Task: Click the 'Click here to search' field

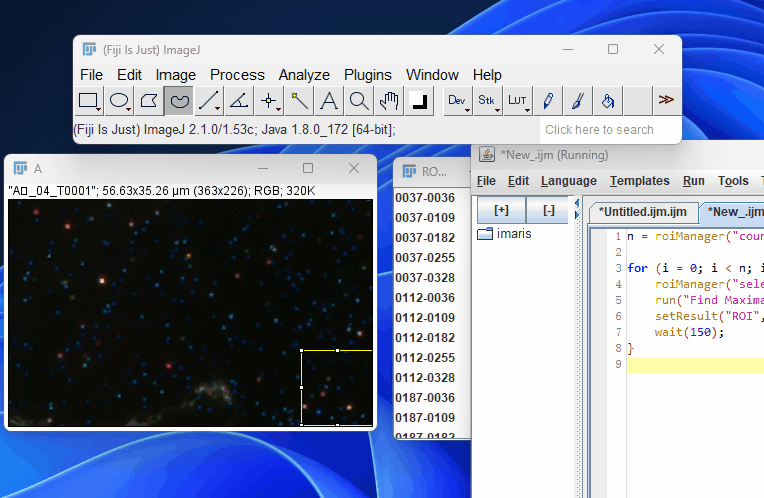Action: coord(610,130)
